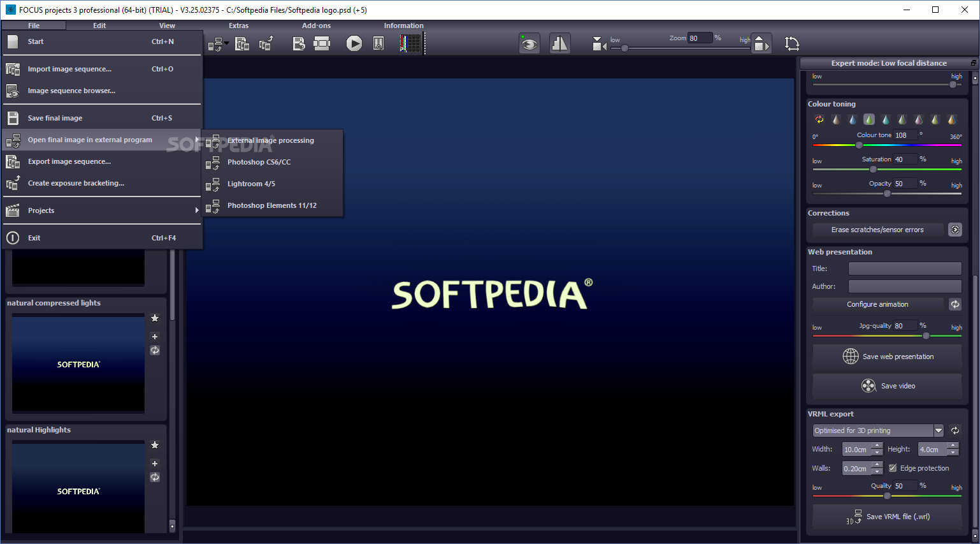Toggle the eye preview button in toolbar
The width and height of the screenshot is (980, 544).
pyautogui.click(x=530, y=43)
